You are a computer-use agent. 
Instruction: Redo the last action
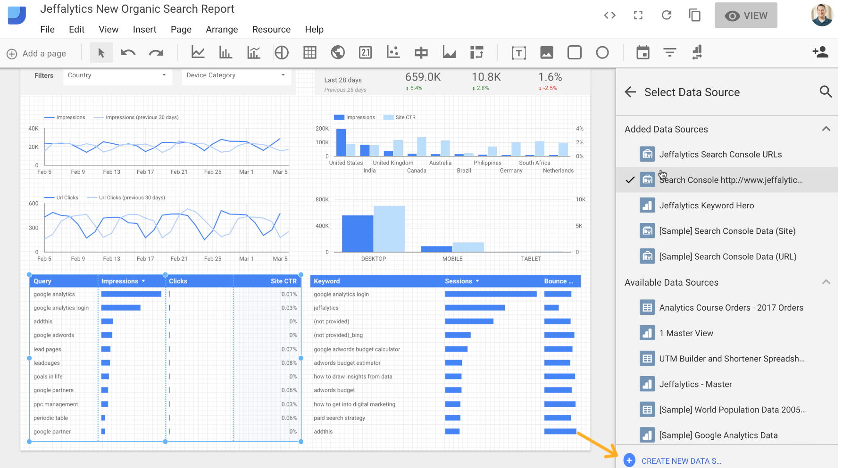tap(156, 53)
